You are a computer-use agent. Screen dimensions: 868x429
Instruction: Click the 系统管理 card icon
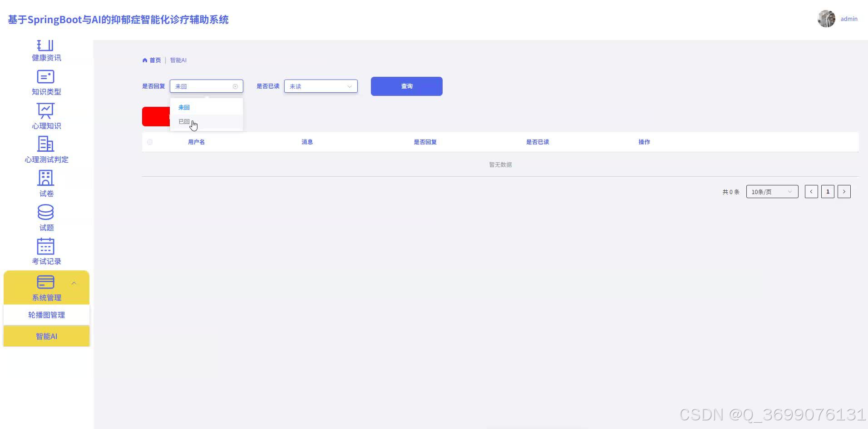[45, 282]
